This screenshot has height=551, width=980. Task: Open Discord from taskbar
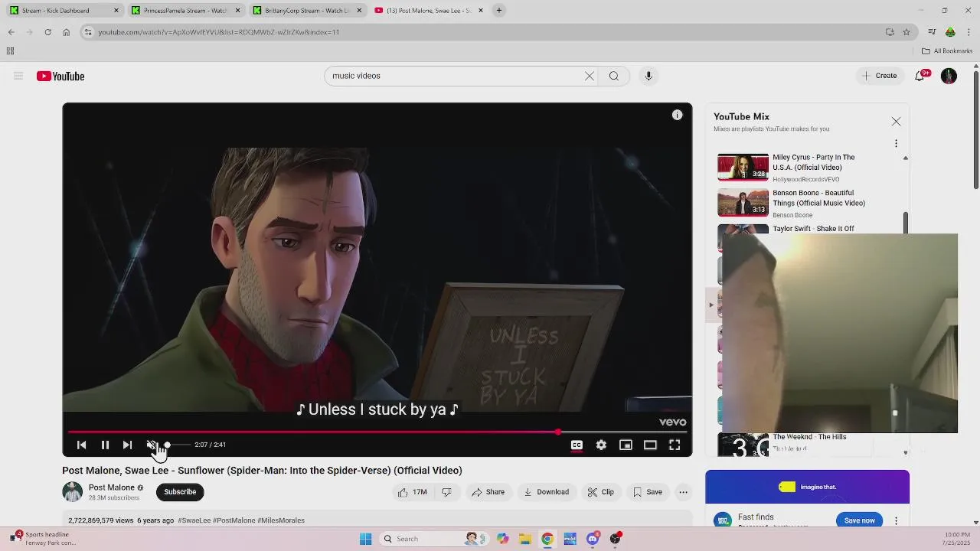pos(592,539)
